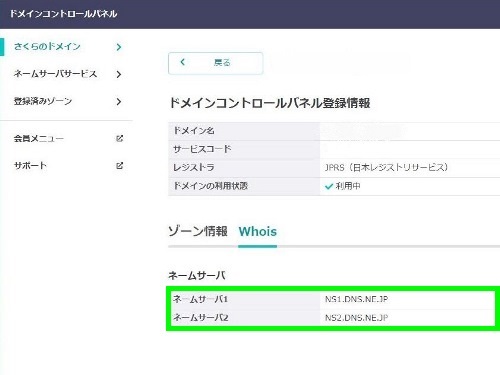Image resolution: width=500 pixels, height=375 pixels.
Task: Open the ネームサーバサービス sidebar item
Action: click(55, 74)
